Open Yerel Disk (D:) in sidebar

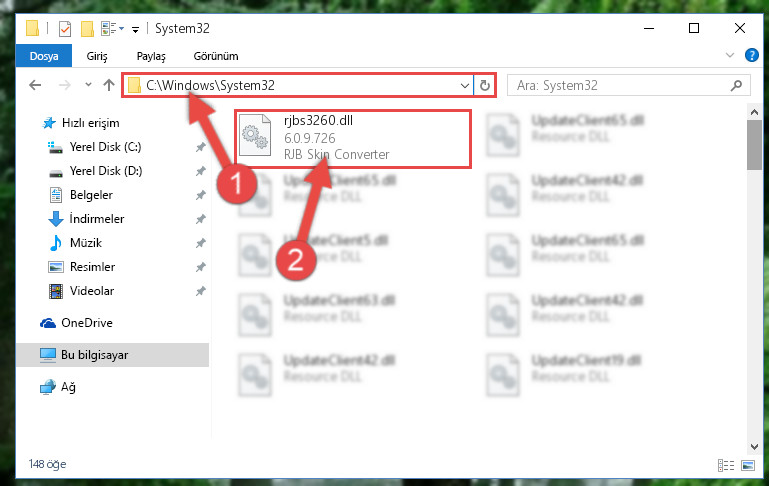106,171
